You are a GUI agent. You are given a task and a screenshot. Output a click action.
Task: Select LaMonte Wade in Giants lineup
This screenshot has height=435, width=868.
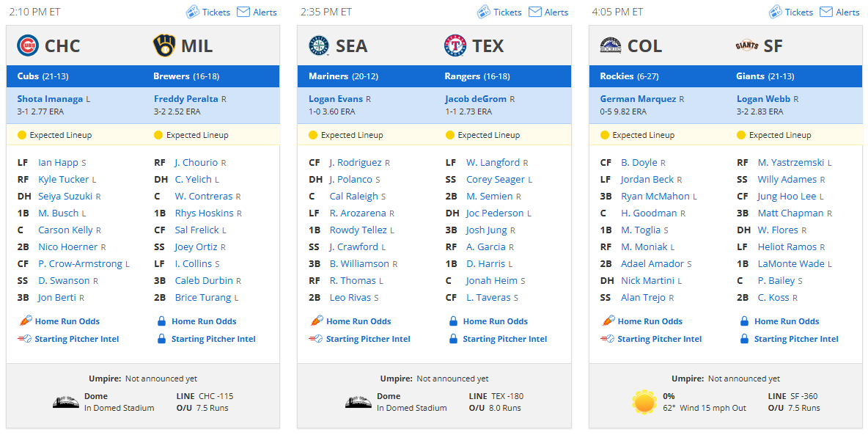[x=791, y=264]
